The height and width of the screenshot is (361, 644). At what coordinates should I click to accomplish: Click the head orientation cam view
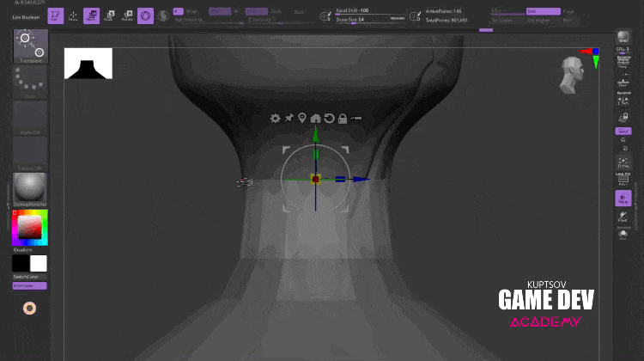pos(572,76)
